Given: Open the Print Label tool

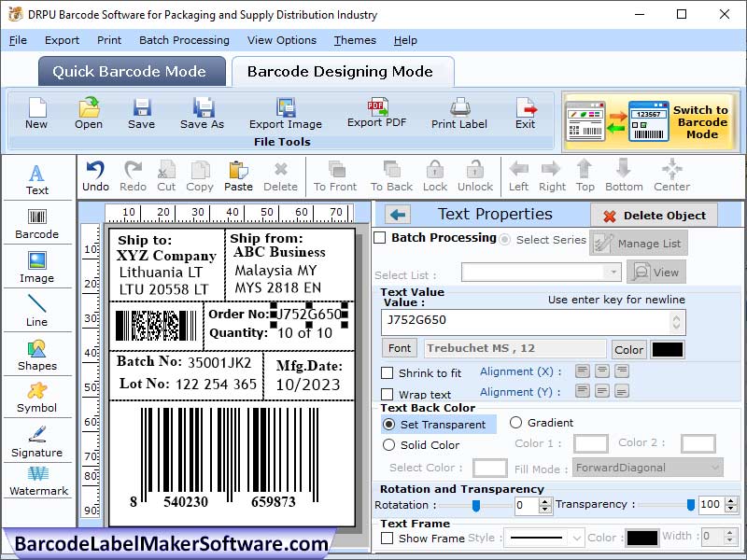Looking at the screenshot, I should 458,114.
